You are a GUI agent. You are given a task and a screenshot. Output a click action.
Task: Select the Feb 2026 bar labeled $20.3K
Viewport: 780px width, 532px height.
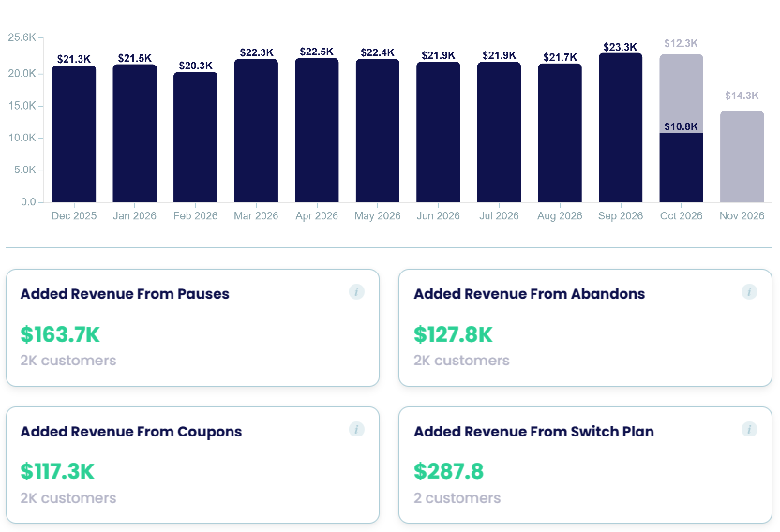pos(196,138)
